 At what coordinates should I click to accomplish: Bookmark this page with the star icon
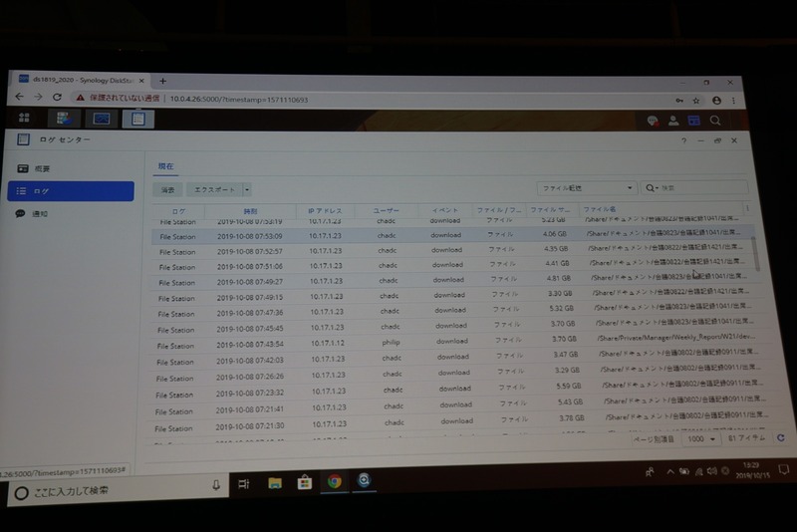click(696, 101)
